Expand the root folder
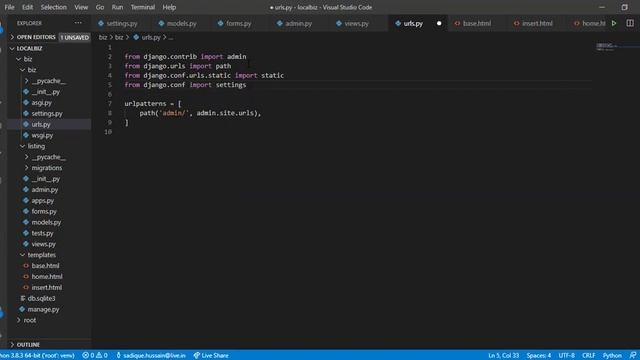Viewport: 640px width, 360px height. (x=18, y=320)
